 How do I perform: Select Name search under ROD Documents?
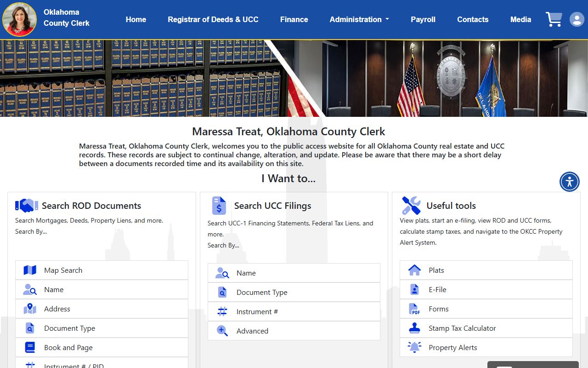[102, 289]
